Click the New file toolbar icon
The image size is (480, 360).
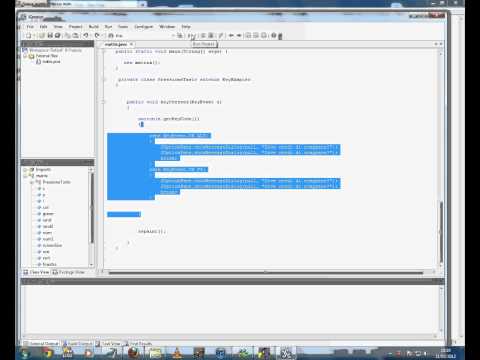pos(29,35)
